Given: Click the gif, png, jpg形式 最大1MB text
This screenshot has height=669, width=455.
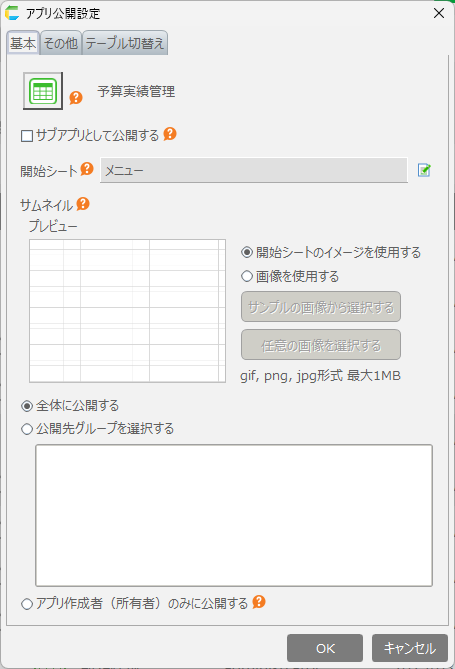Looking at the screenshot, I should coord(320,376).
